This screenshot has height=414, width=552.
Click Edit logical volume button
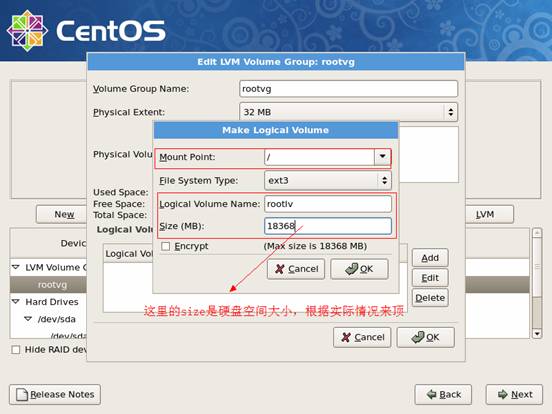[430, 278]
